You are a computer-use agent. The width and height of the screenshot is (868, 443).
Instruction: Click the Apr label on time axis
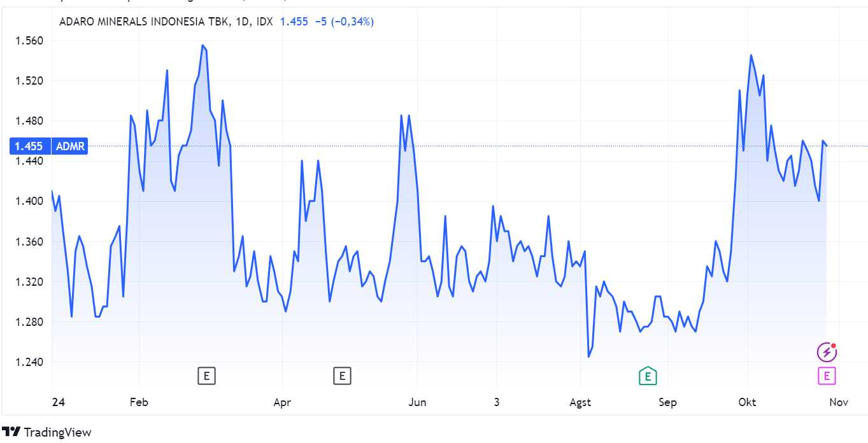pyautogui.click(x=282, y=402)
